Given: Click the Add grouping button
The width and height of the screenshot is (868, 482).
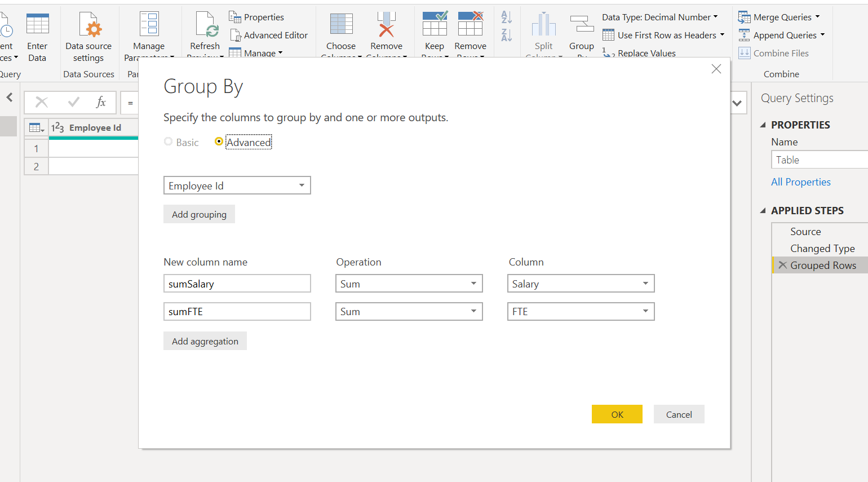Looking at the screenshot, I should pyautogui.click(x=199, y=214).
